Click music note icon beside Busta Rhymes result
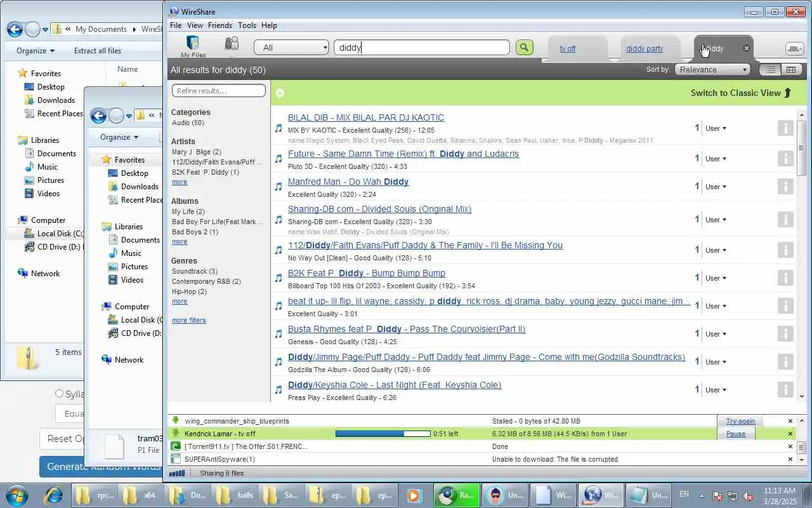Viewport: 812px width, 508px height. [x=278, y=334]
